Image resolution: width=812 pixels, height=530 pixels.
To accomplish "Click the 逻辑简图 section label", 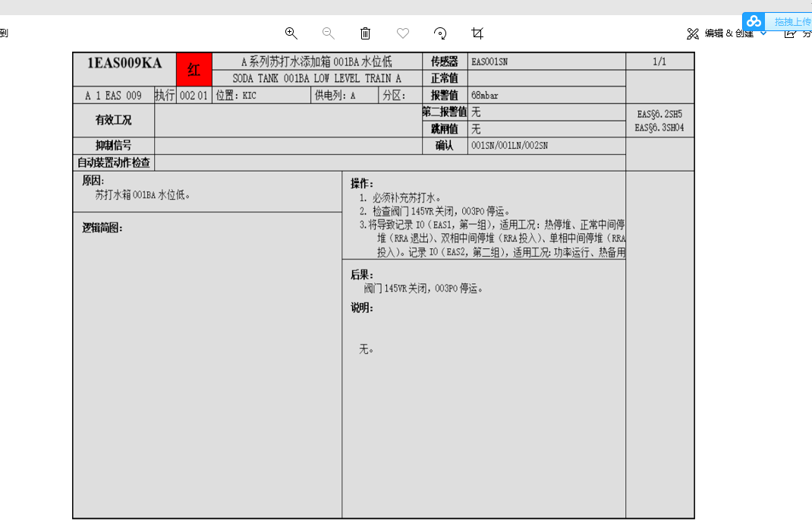I will pyautogui.click(x=102, y=228).
